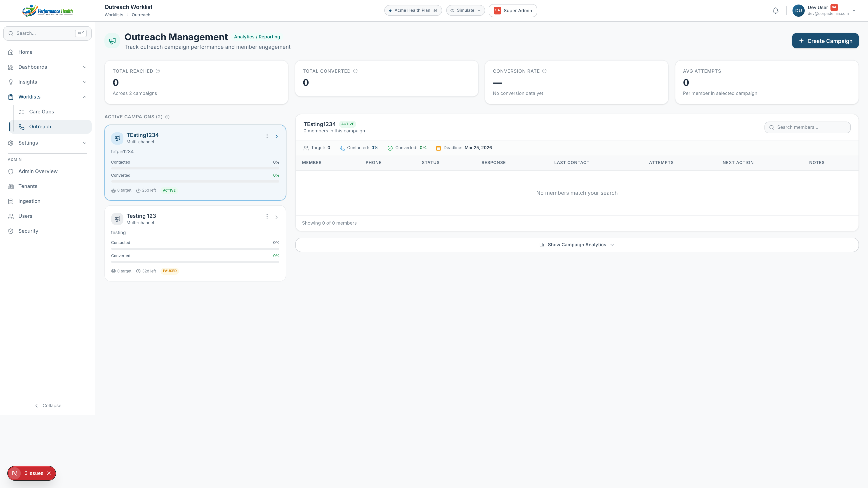This screenshot has width=868, height=488.
Task: Show Total Reached help tooltip icon
Action: [158, 71]
